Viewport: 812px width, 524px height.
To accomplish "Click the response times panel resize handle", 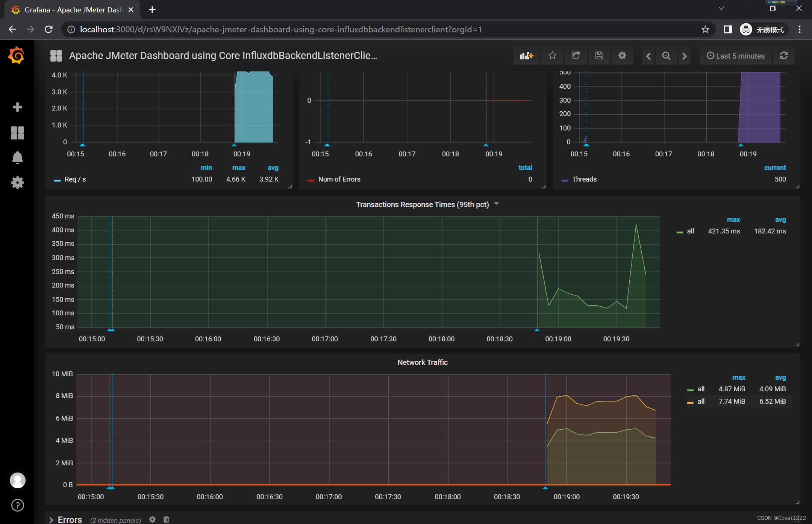I will pos(797,344).
